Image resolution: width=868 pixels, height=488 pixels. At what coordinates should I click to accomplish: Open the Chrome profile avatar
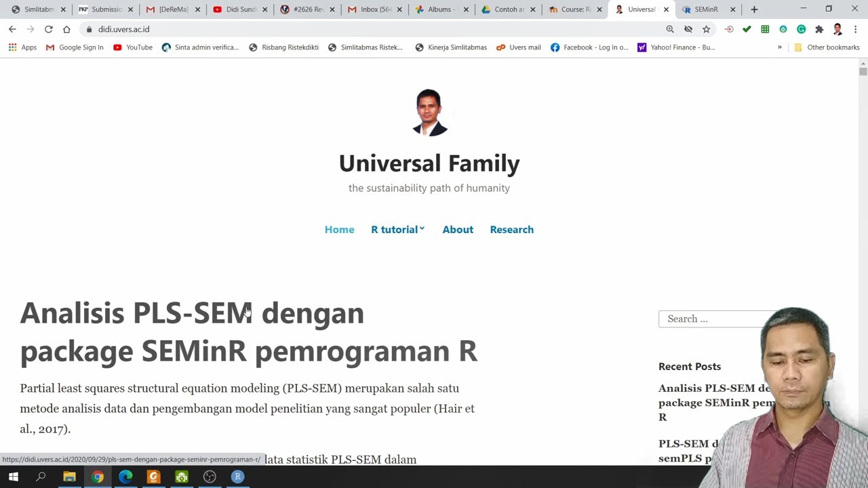(837, 29)
